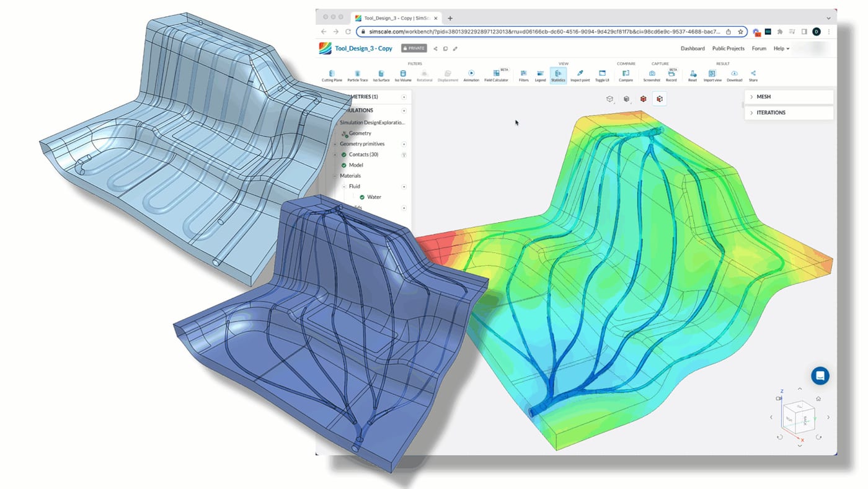Open the Help dropdown menu

click(x=781, y=48)
